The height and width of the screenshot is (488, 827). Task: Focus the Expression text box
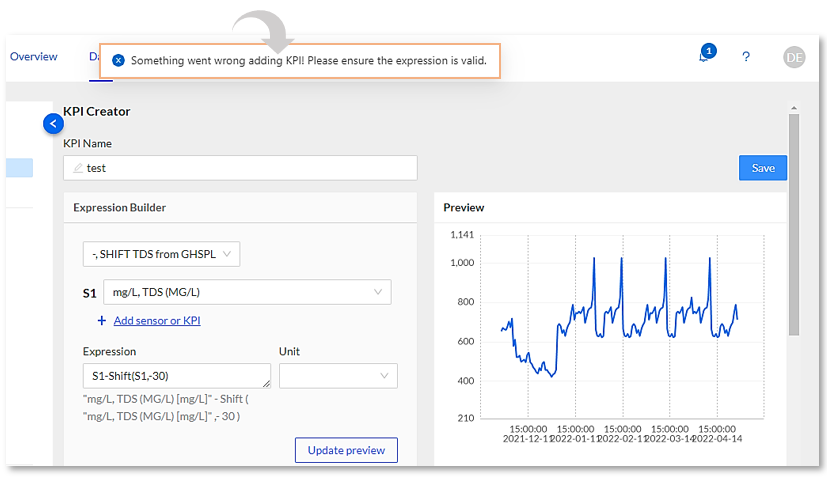click(175, 376)
